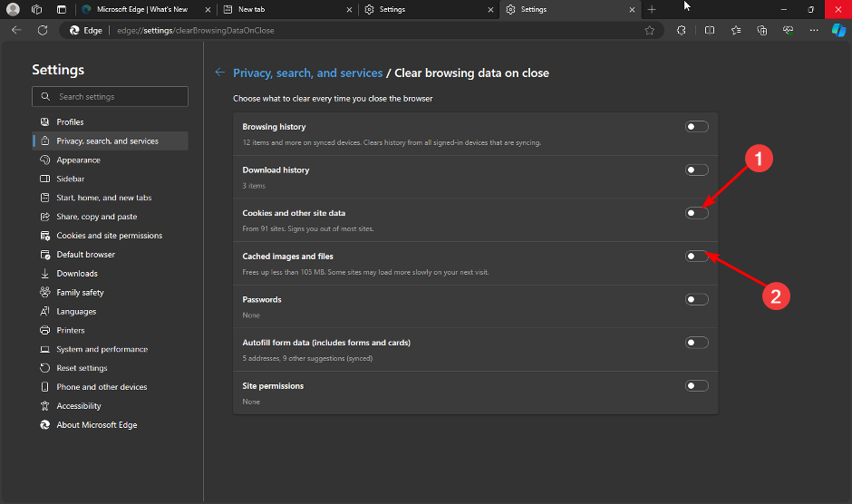Open the Settings and more ellipsis menu
The width and height of the screenshot is (852, 504).
pyautogui.click(x=813, y=31)
